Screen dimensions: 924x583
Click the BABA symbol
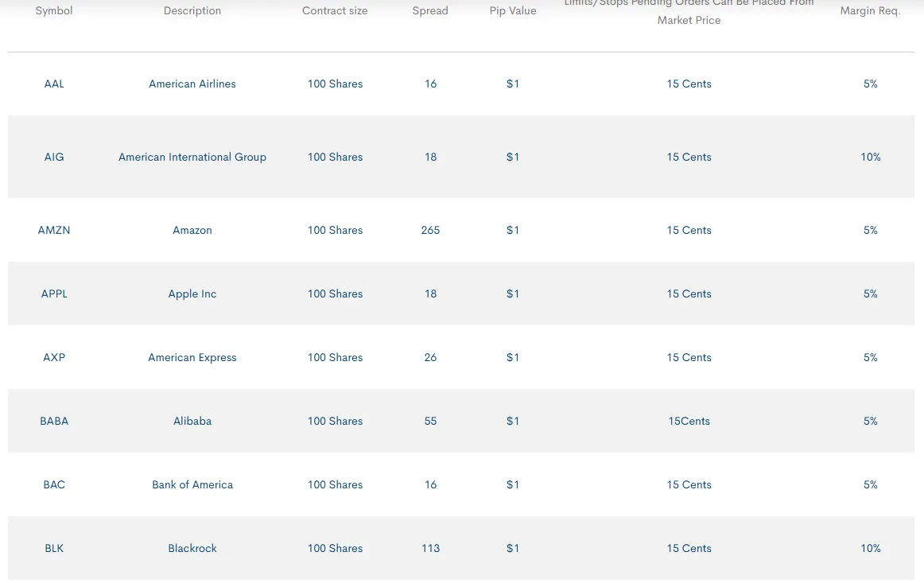pyautogui.click(x=54, y=421)
